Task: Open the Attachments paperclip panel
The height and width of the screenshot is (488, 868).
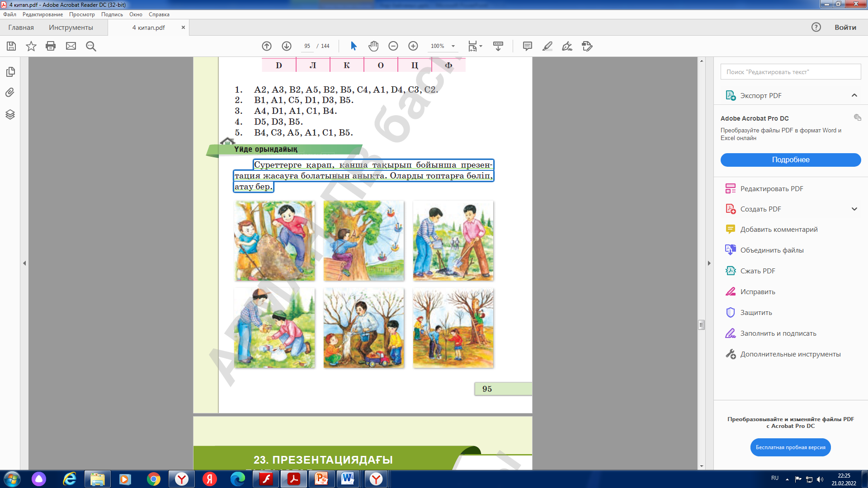Action: coord(10,93)
